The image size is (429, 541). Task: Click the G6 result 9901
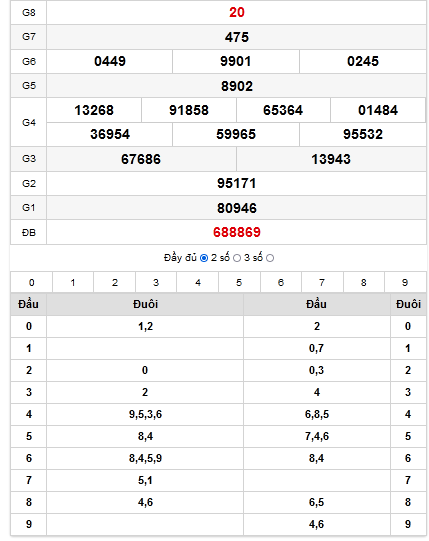coord(236,61)
